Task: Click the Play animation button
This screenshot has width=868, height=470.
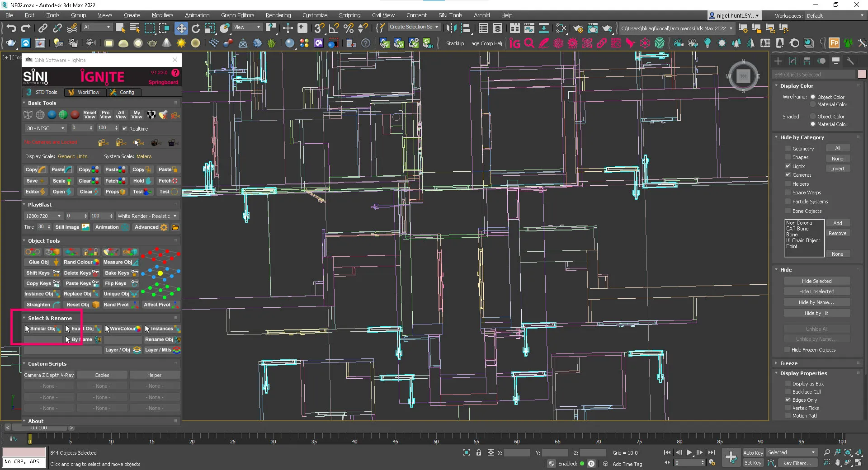Action: pyautogui.click(x=689, y=452)
